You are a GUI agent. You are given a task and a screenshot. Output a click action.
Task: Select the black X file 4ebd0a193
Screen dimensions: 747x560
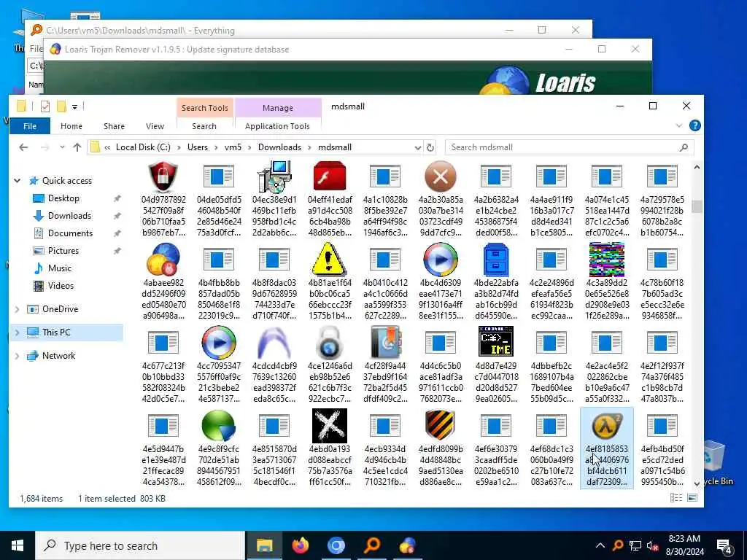point(330,448)
